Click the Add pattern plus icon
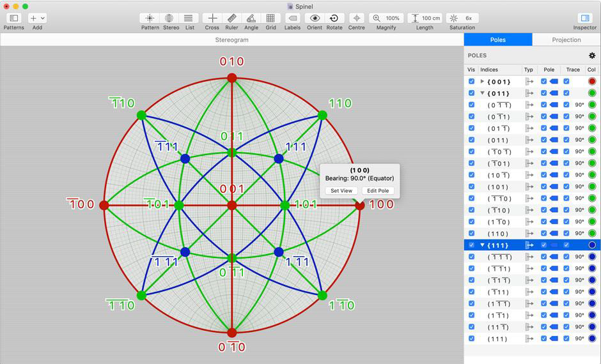Image resolution: width=601 pixels, height=364 pixels. (34, 18)
